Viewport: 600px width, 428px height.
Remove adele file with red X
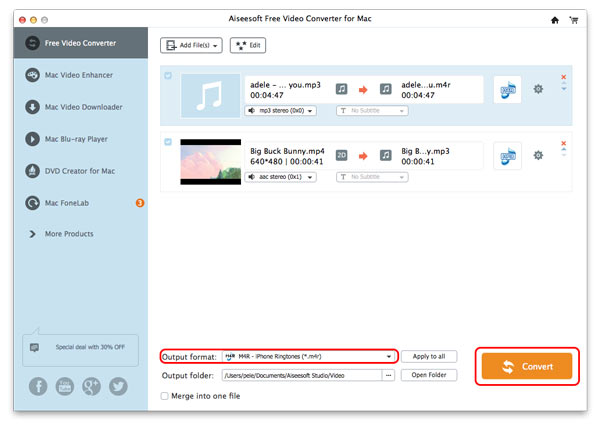pyautogui.click(x=564, y=77)
